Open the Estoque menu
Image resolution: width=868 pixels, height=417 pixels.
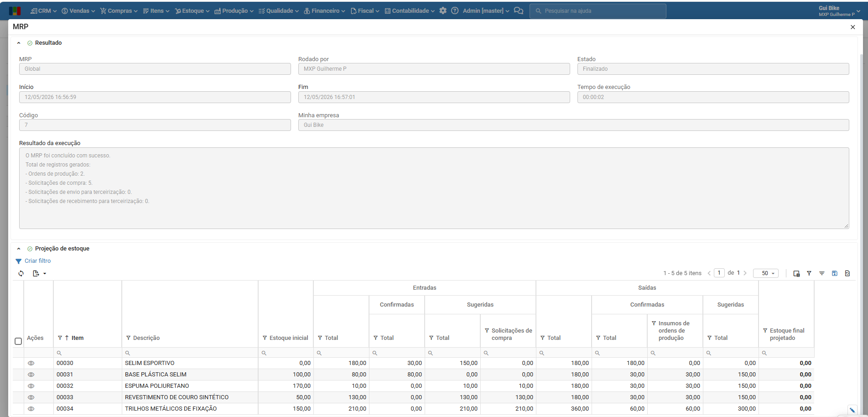tap(192, 10)
